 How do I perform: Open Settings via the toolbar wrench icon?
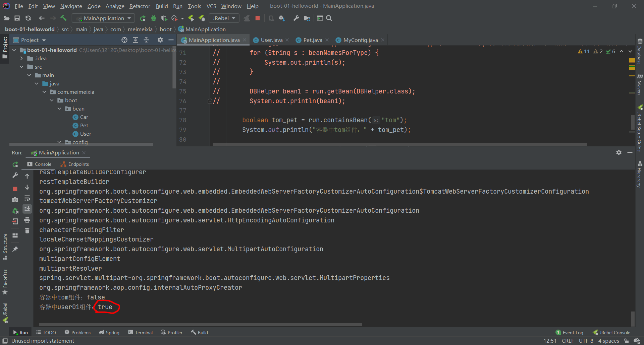(296, 18)
